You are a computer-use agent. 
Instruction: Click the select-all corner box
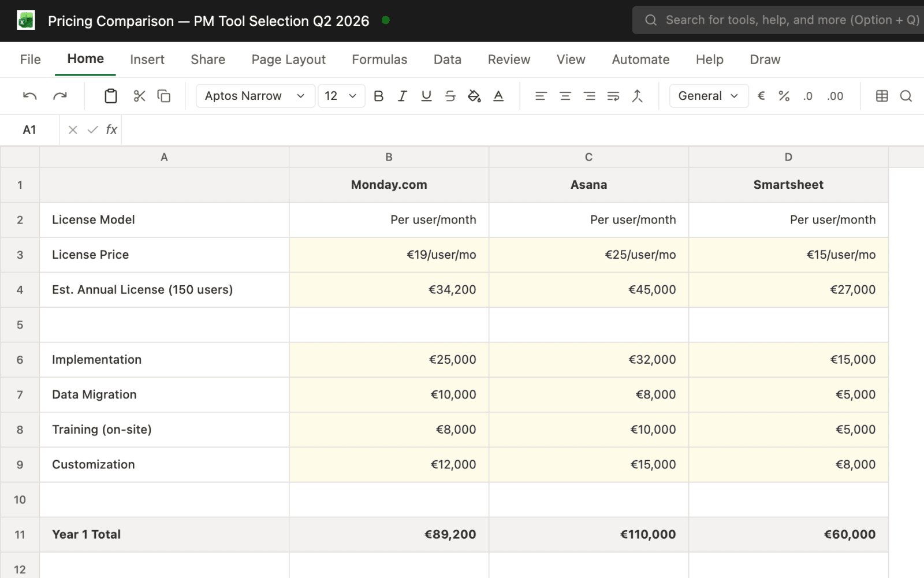[20, 157]
